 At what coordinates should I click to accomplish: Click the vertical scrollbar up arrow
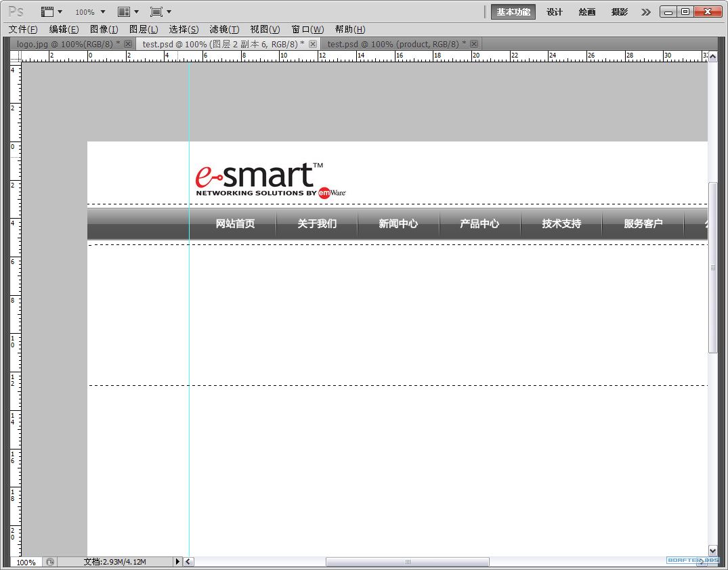[x=712, y=56]
